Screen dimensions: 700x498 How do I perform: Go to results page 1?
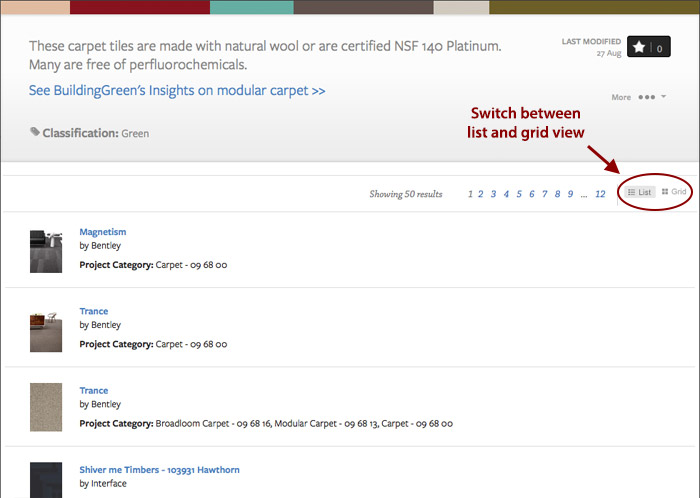click(x=470, y=194)
